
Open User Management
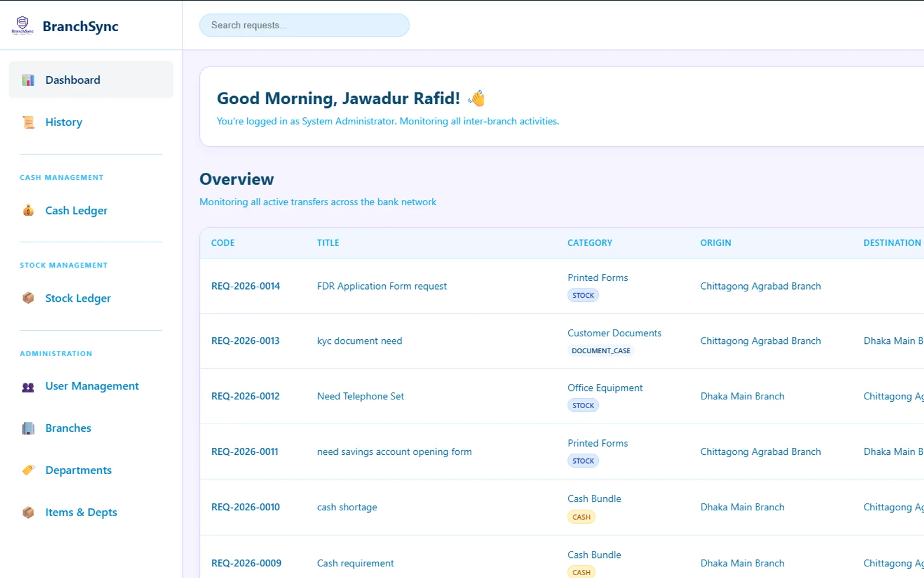pyautogui.click(x=91, y=386)
